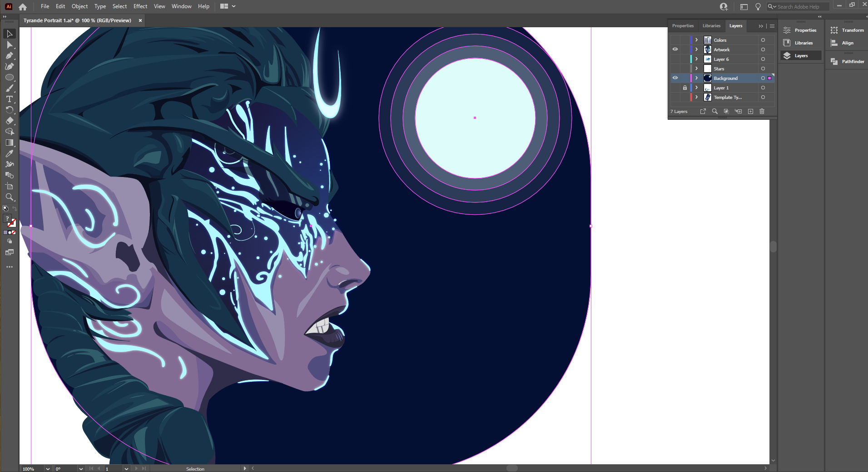Change the screen mode

coord(10,252)
